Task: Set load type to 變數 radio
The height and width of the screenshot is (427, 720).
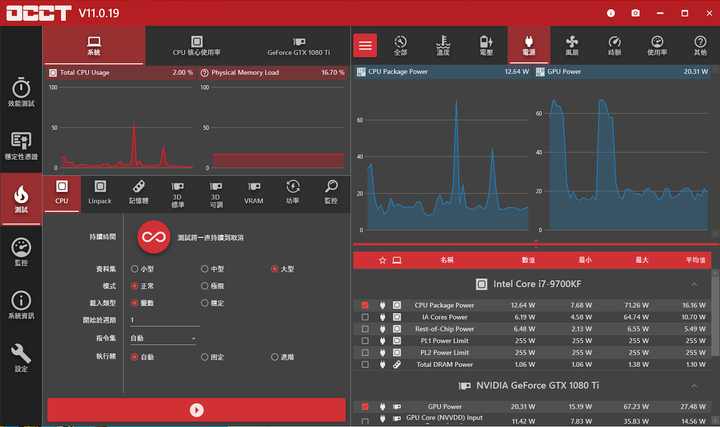Action: pyautogui.click(x=135, y=303)
